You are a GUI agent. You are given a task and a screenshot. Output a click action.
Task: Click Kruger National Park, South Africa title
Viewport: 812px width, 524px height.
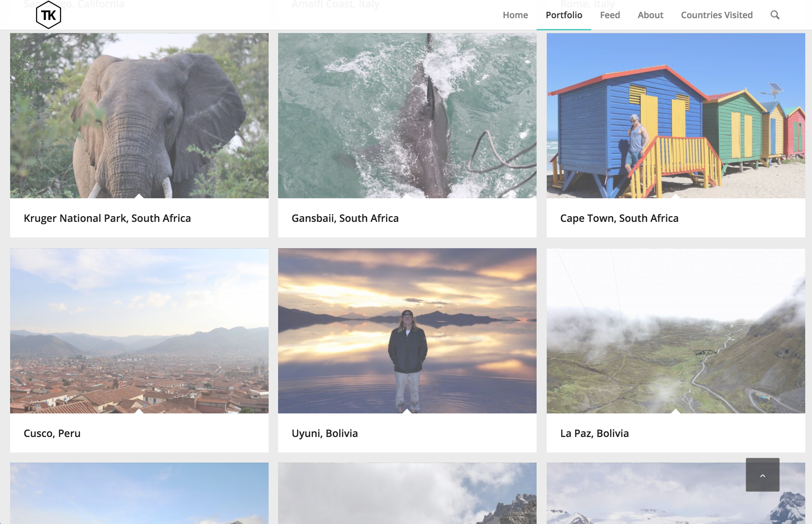tap(107, 218)
